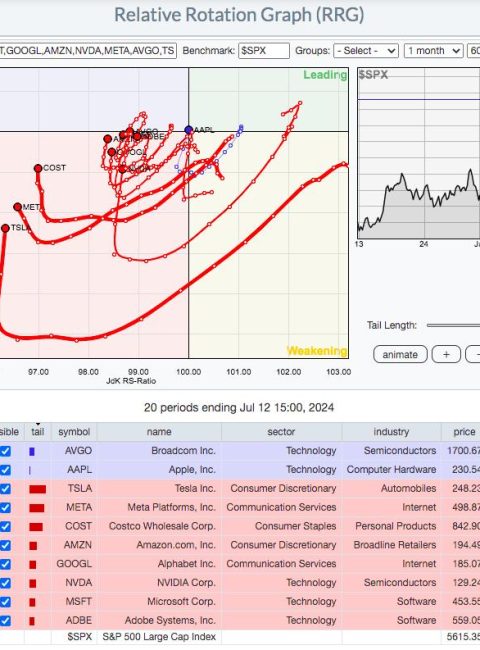
Task: Click S&P 500 Large Cap Index row
Action: pos(240,637)
